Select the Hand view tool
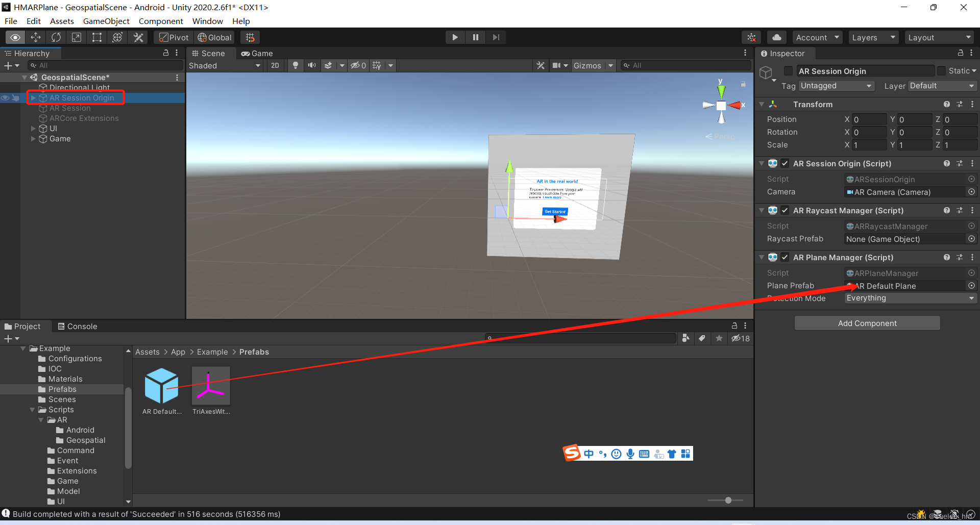The image size is (980, 525). [15, 37]
